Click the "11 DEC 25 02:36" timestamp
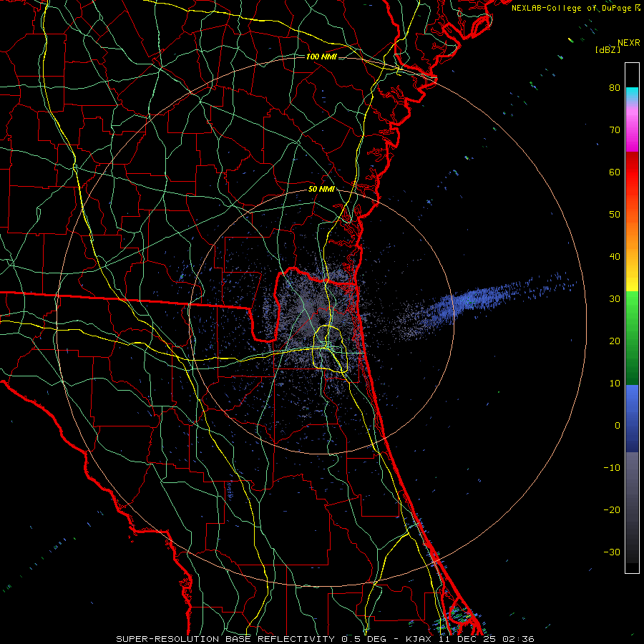644x644 pixels. 487,639
